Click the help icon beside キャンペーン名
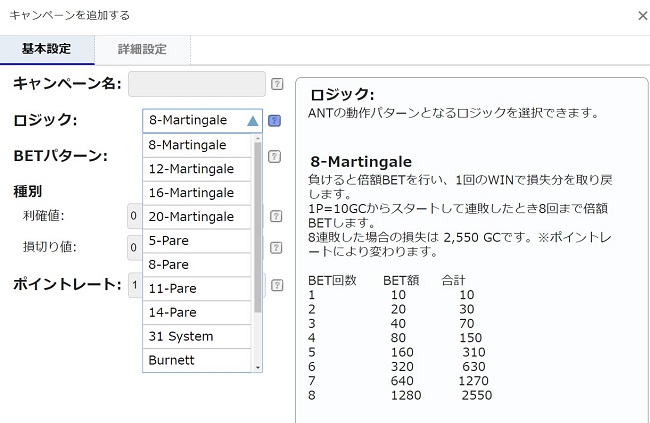This screenshot has width=650, height=423. coord(277,84)
